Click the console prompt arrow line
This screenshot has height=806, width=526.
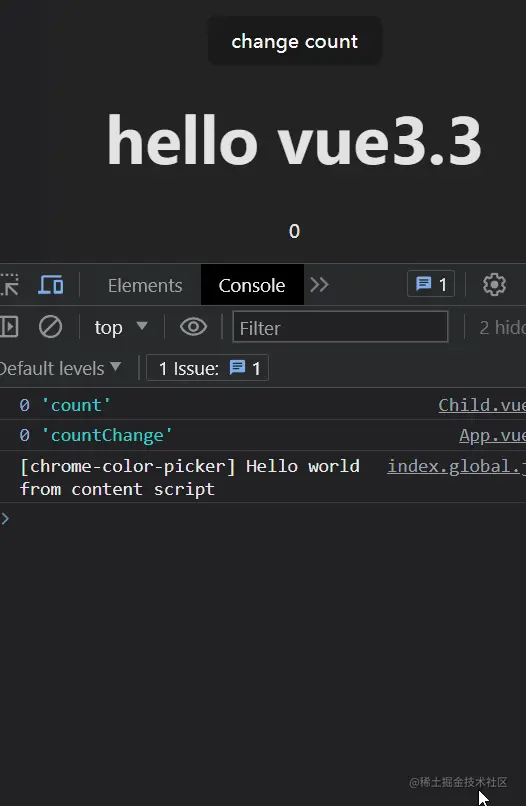(x=263, y=519)
